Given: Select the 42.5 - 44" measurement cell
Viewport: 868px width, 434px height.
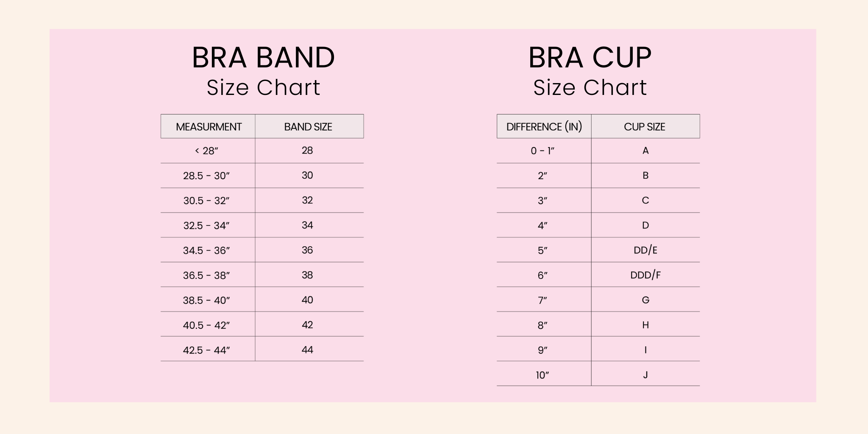Looking at the screenshot, I should pos(206,351).
